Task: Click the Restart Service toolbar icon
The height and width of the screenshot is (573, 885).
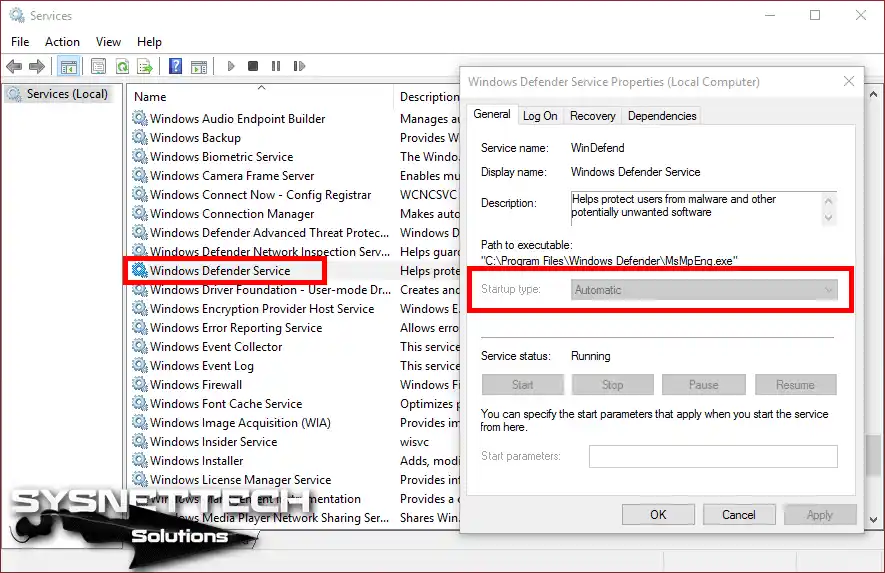Action: coord(299,67)
